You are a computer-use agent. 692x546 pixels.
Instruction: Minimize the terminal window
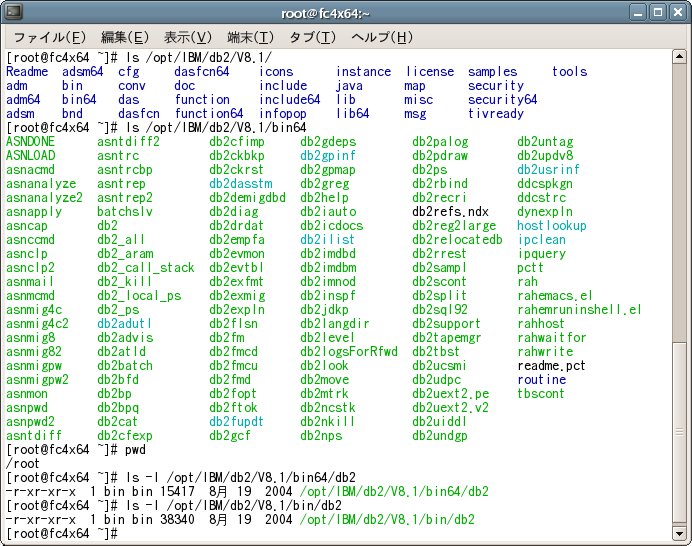point(638,13)
